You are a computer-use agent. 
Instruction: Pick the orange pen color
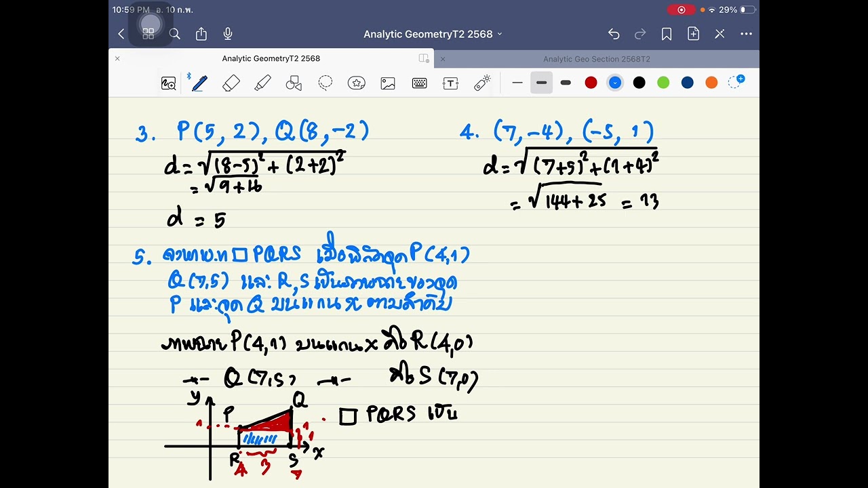[711, 83]
